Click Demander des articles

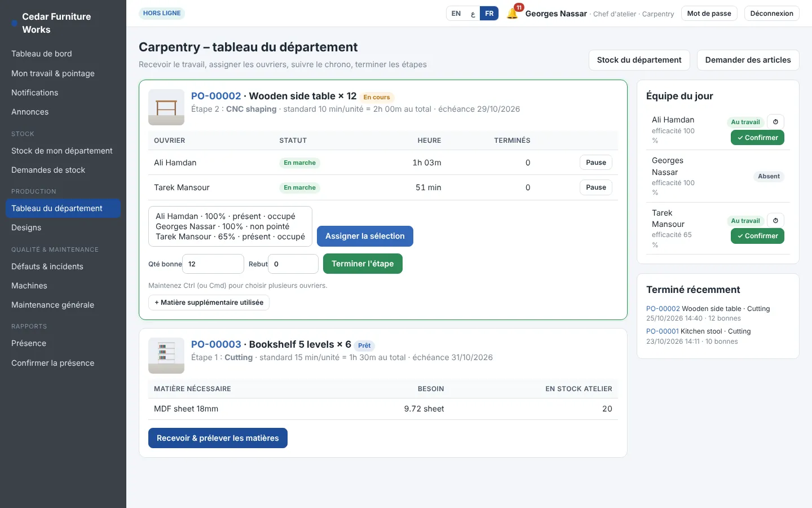tap(748, 60)
